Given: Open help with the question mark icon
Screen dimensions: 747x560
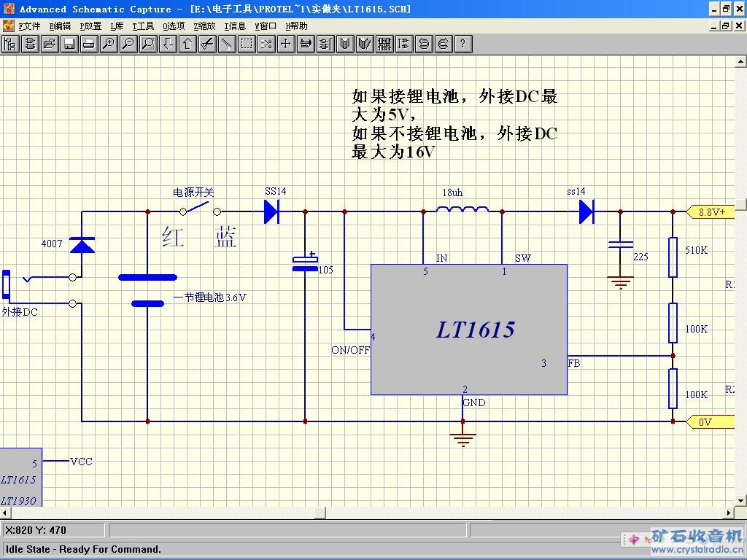Looking at the screenshot, I should (463, 44).
